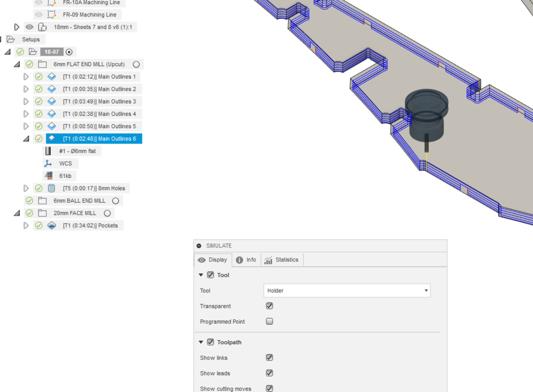Open the Tool Holder dropdown
Viewport: 533px width, 392px height.
(426, 291)
